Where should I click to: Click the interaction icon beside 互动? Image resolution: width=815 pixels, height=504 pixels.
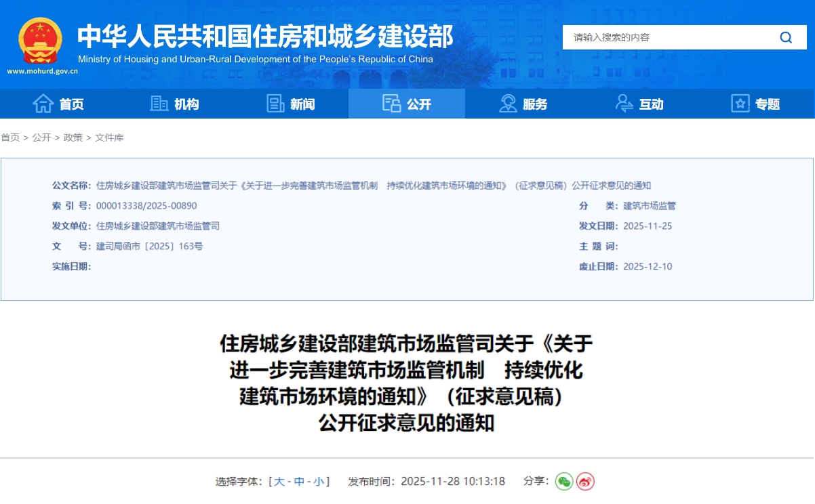pos(624,104)
